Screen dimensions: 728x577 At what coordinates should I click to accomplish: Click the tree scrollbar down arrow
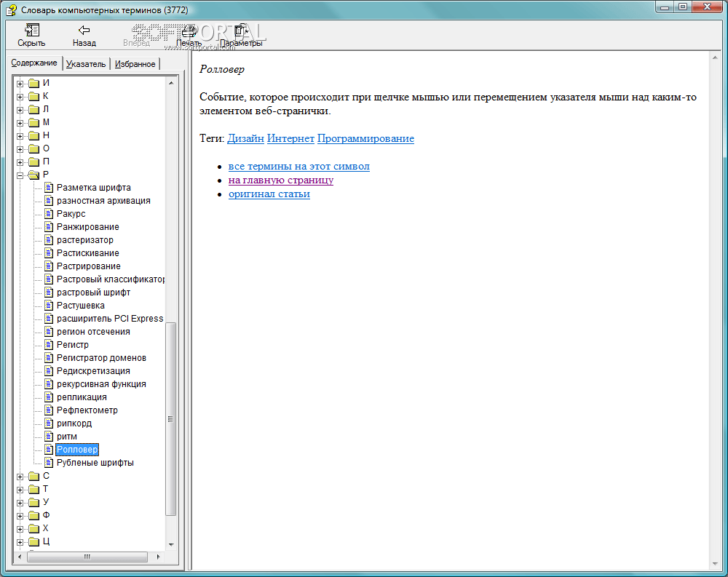[x=171, y=544]
